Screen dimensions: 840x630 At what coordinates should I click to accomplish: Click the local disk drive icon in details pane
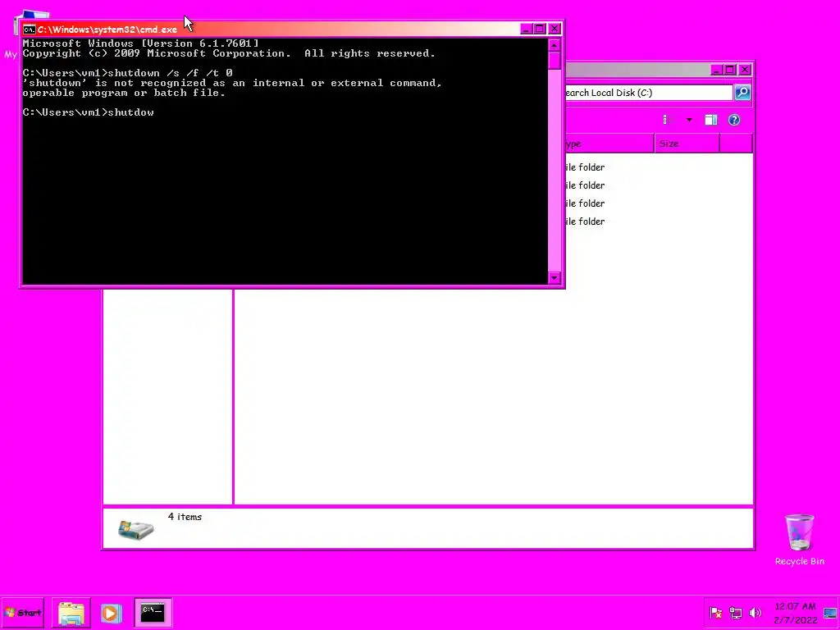(x=135, y=529)
